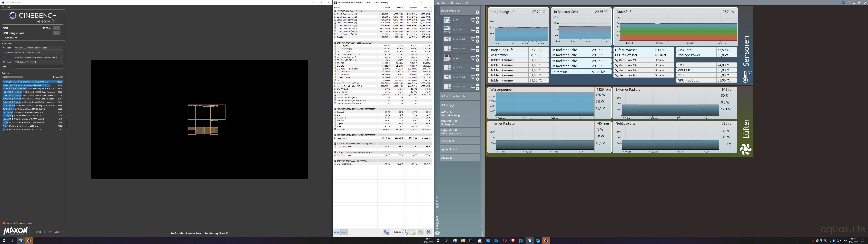Screen dimensions: 868x244
Task: Click HWiNFO expand layout double-arrow icon
Action: coord(337,232)
